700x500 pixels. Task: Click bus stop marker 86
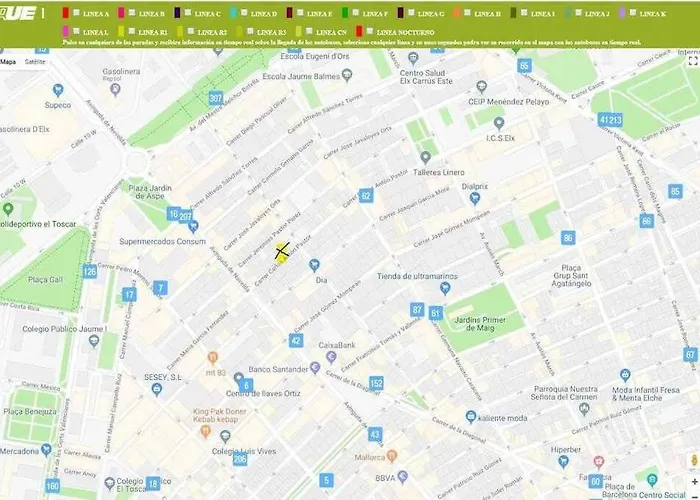(568, 238)
